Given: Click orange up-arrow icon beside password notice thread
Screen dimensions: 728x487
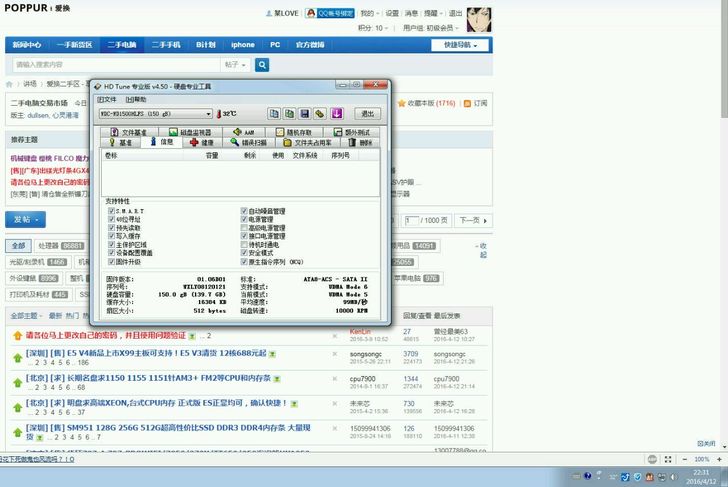Looking at the screenshot, I should point(18,335).
